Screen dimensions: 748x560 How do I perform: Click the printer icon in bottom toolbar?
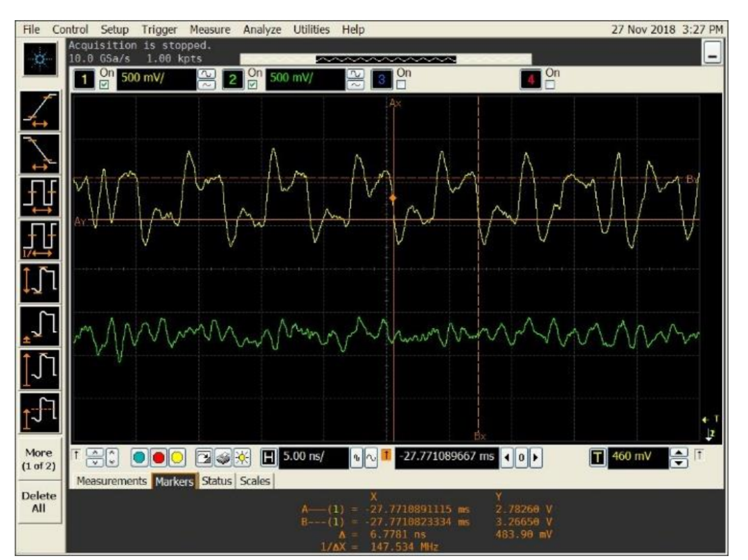click(x=223, y=458)
